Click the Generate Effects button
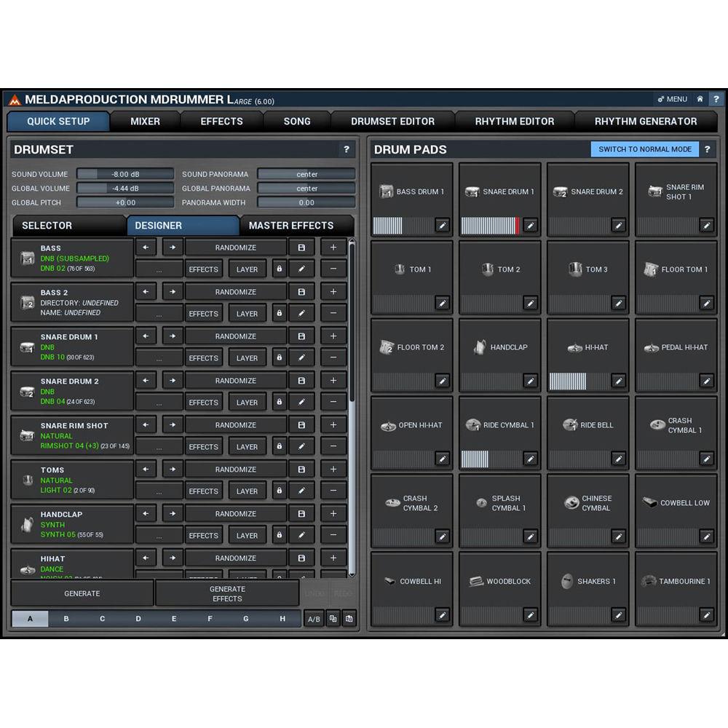The image size is (728, 728). click(226, 593)
